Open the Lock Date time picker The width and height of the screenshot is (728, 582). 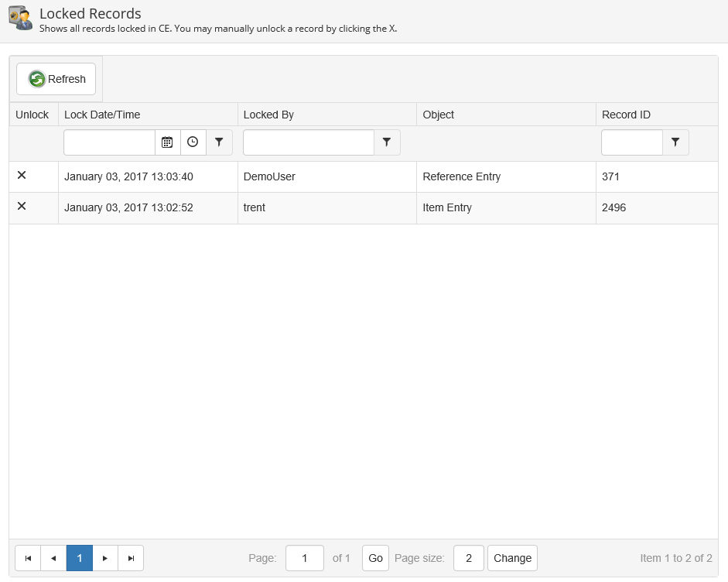point(193,142)
